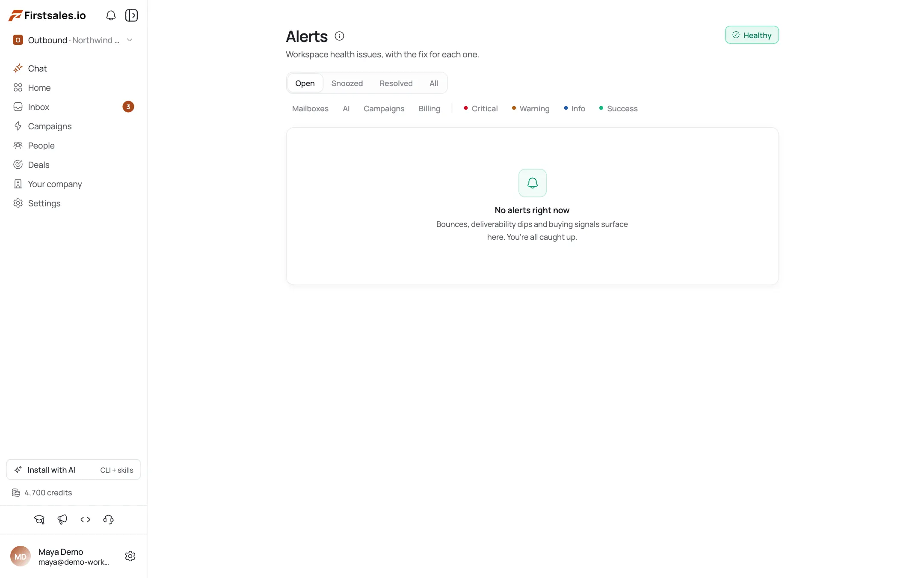The height and width of the screenshot is (578, 924).
Task: Toggle the Warning severity filter
Action: (x=530, y=109)
